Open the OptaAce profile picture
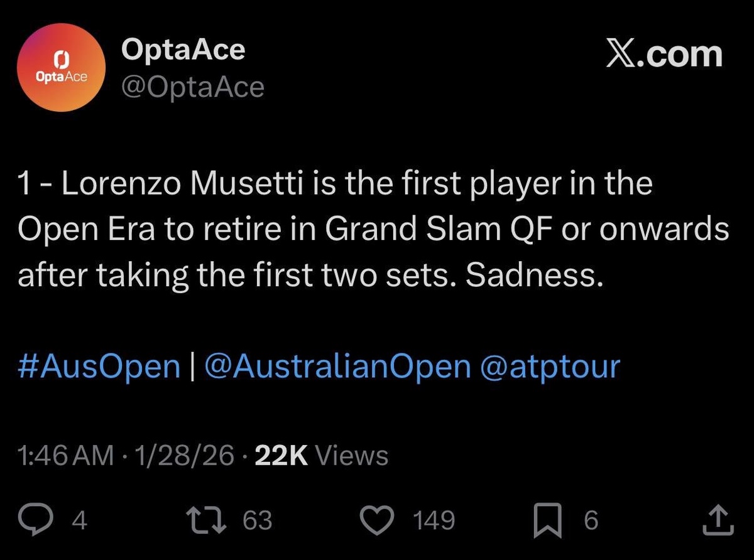 [x=61, y=68]
